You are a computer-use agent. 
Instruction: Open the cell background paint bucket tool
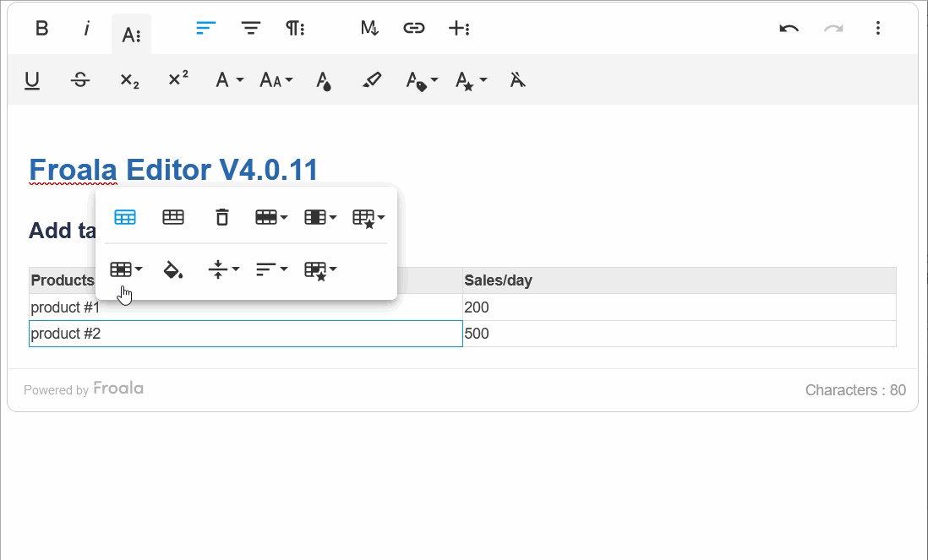pyautogui.click(x=173, y=269)
